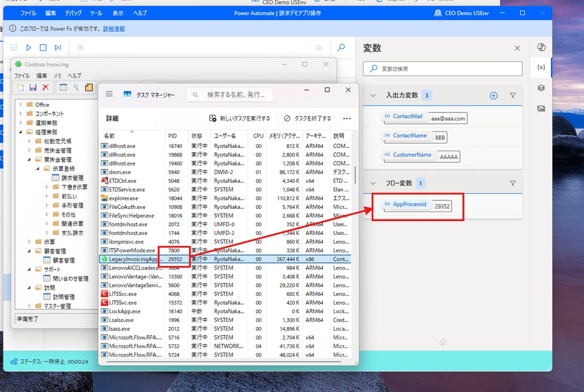
Task: Select the dwm.exe process row
Action: [225, 172]
